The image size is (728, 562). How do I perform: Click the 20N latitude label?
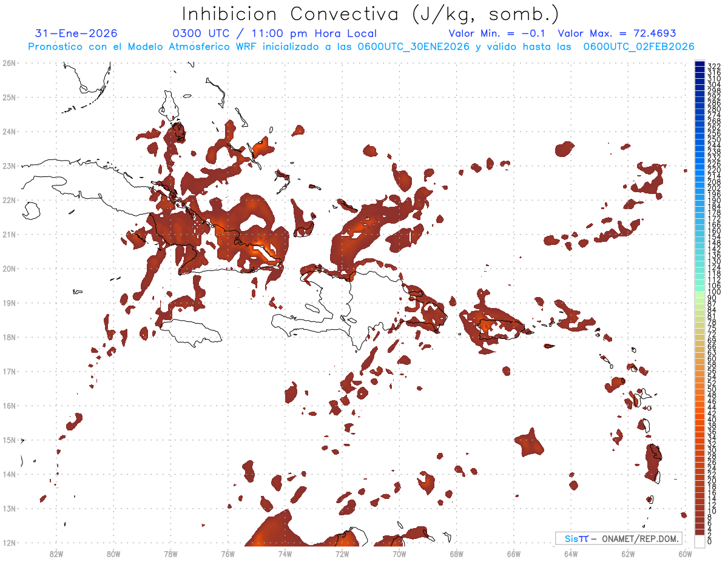coord(9,269)
